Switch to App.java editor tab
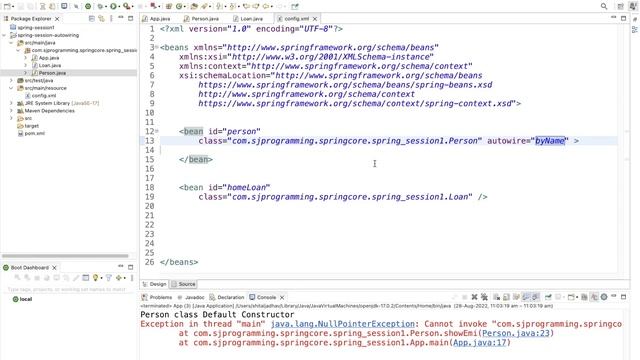640x360 pixels. tap(156, 19)
